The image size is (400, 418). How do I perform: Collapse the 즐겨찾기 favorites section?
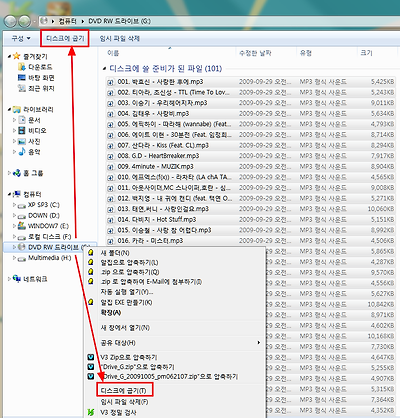click(10, 56)
